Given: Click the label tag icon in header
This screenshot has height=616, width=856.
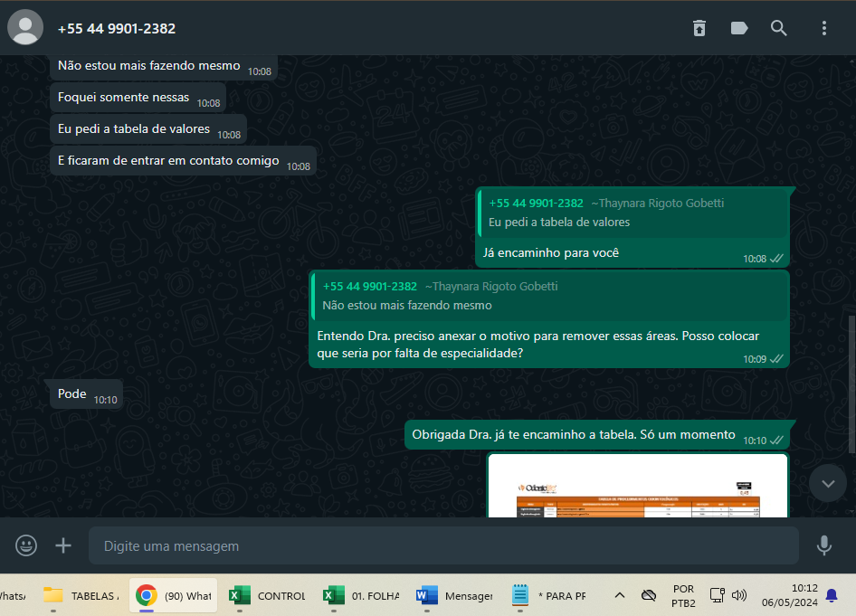Looking at the screenshot, I should (739, 28).
